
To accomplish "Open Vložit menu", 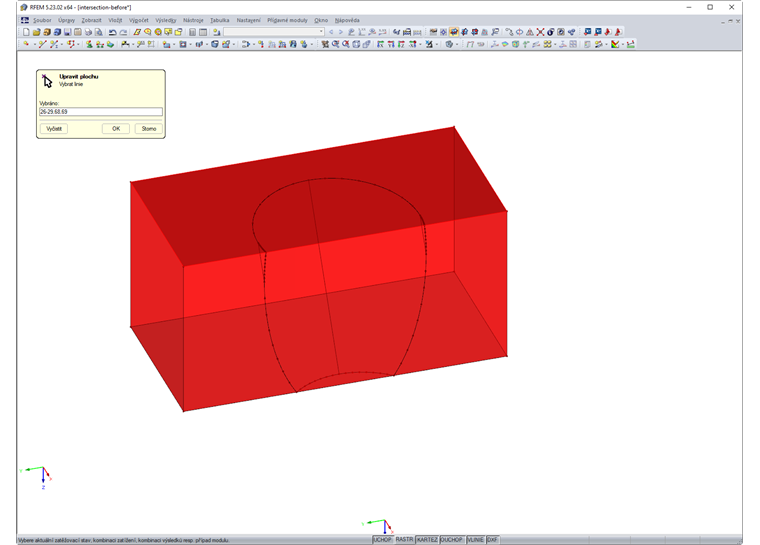I will click(x=115, y=20).
